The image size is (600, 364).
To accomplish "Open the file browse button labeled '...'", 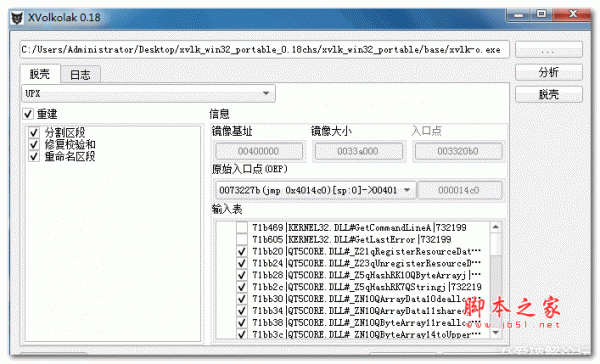I will [x=549, y=50].
